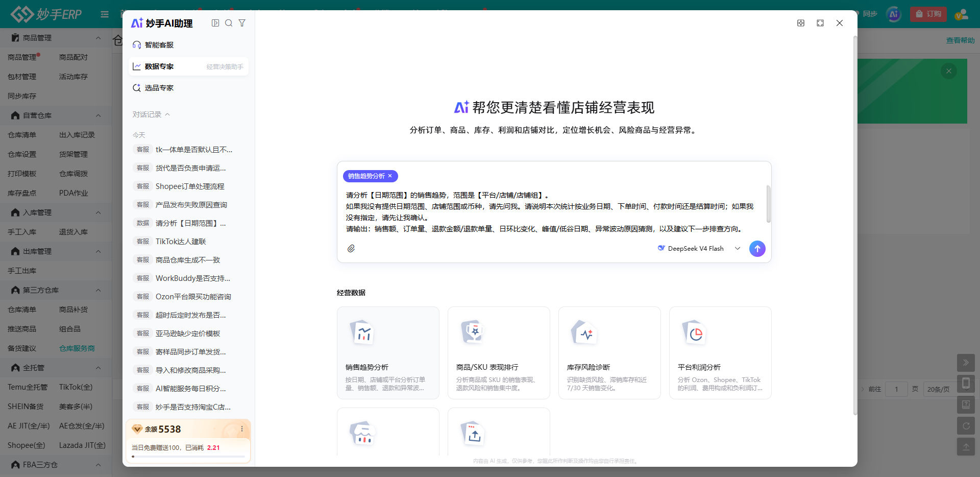Click the daily free quota progress bar
980x477 pixels.
click(x=188, y=457)
